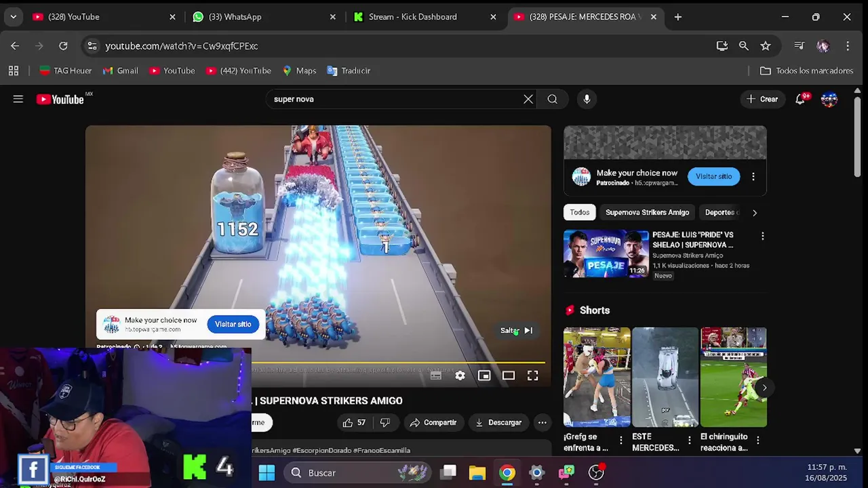Skip the ad with Saltar
The width and height of the screenshot is (868, 488).
coord(517,330)
